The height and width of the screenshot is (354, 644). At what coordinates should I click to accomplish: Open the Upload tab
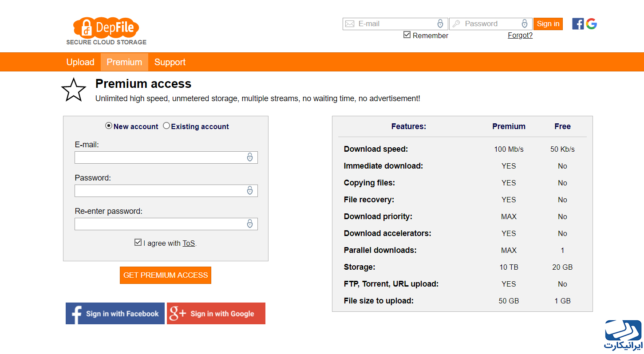pos(80,62)
